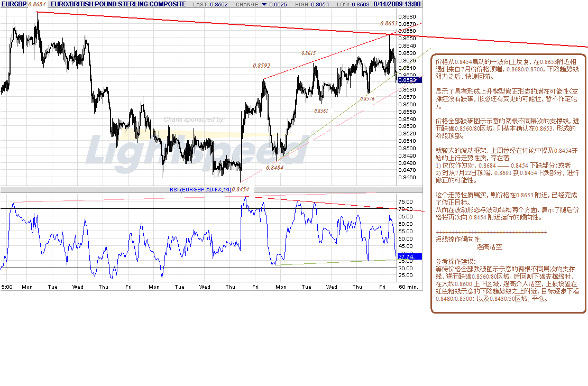This screenshot has height=386, width=588.
Task: Click the 0.8653 high annotation
Action: [x=389, y=23]
